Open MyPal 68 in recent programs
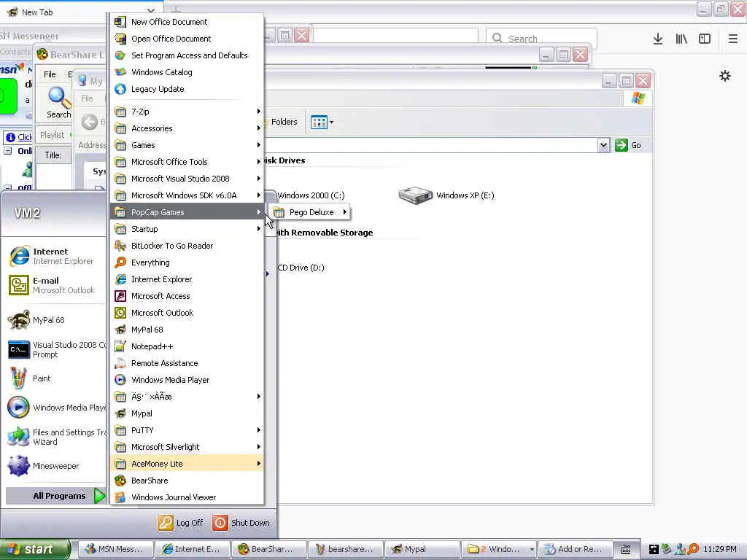Screen dimensions: 747x560 click(x=55, y=320)
